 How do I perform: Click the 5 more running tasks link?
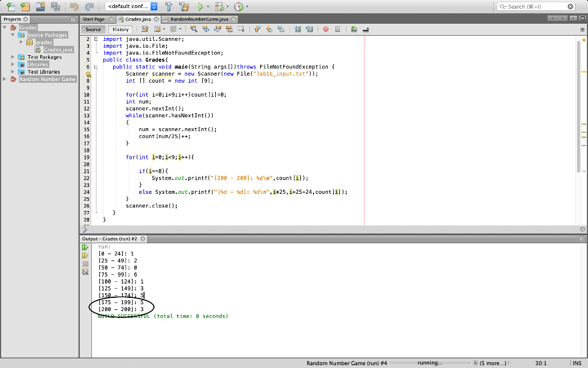(493, 363)
